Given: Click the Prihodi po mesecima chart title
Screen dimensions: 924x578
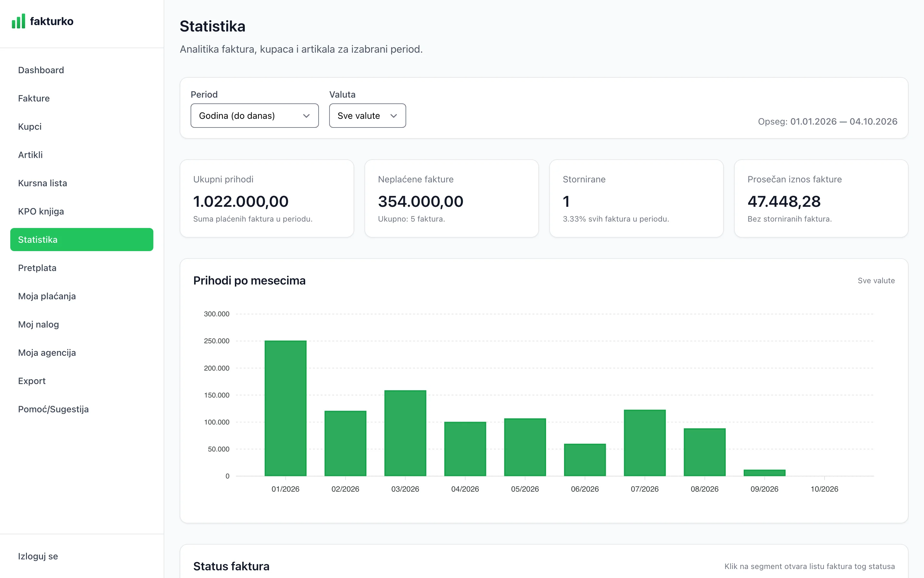Looking at the screenshot, I should (249, 281).
